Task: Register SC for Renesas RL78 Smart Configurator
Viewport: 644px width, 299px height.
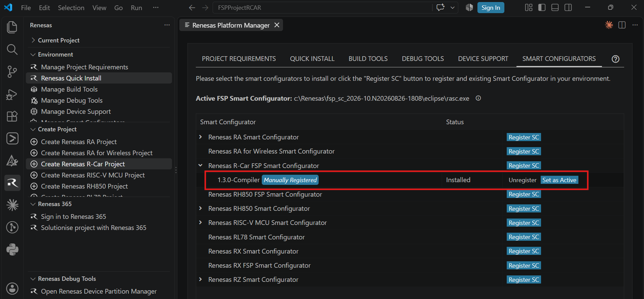Action: pos(524,237)
